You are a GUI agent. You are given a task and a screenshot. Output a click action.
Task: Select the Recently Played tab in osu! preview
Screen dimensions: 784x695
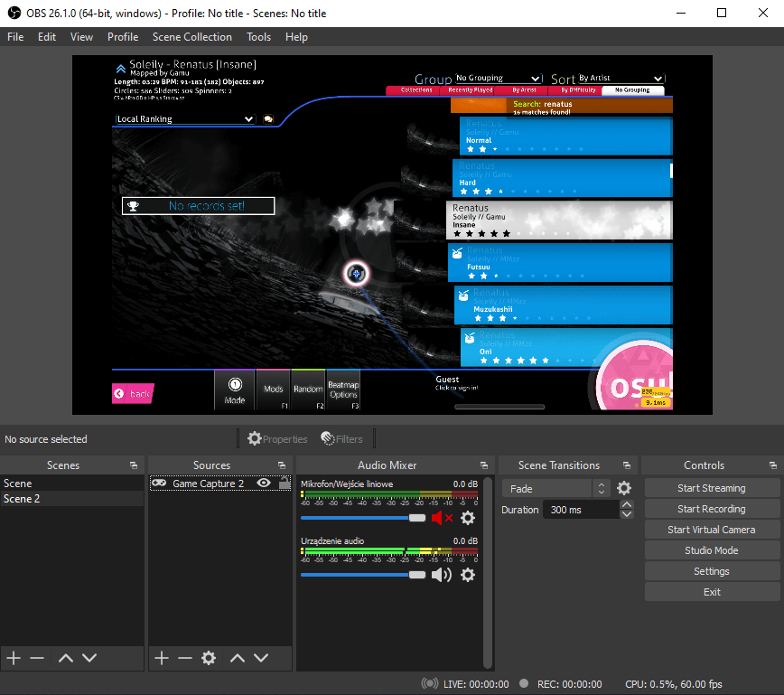(x=470, y=90)
